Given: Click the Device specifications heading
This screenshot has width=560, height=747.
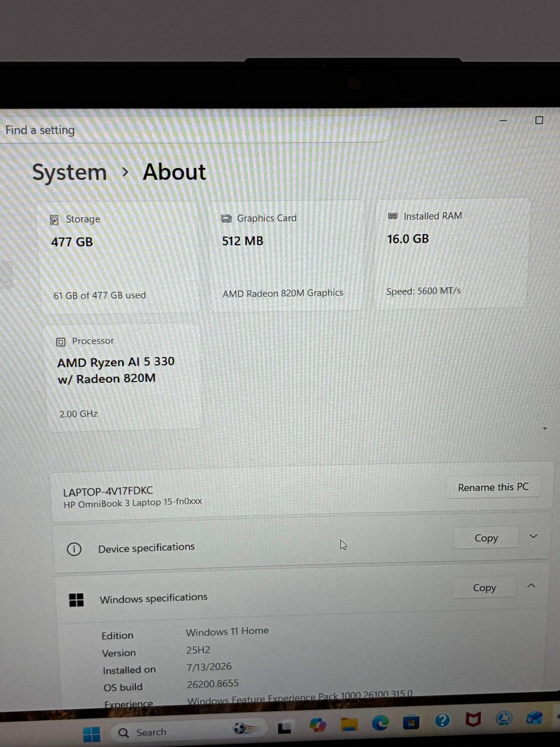Looking at the screenshot, I should [x=146, y=547].
